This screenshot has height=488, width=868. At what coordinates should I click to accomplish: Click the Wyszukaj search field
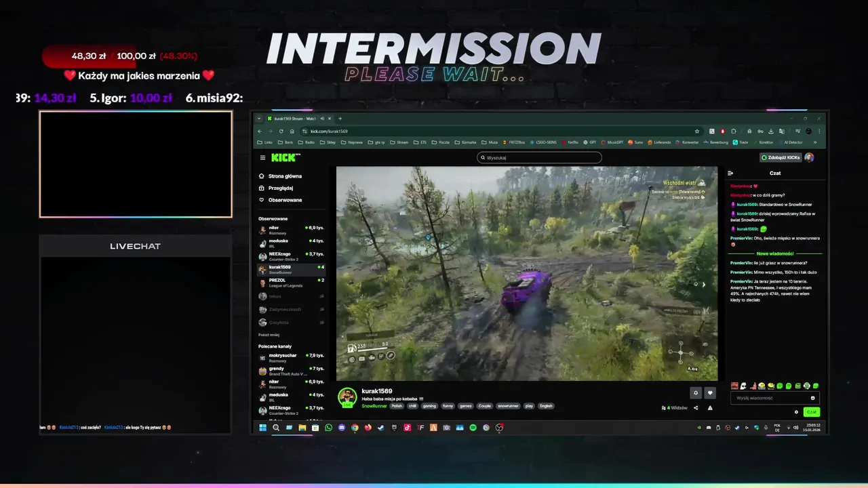coord(539,157)
